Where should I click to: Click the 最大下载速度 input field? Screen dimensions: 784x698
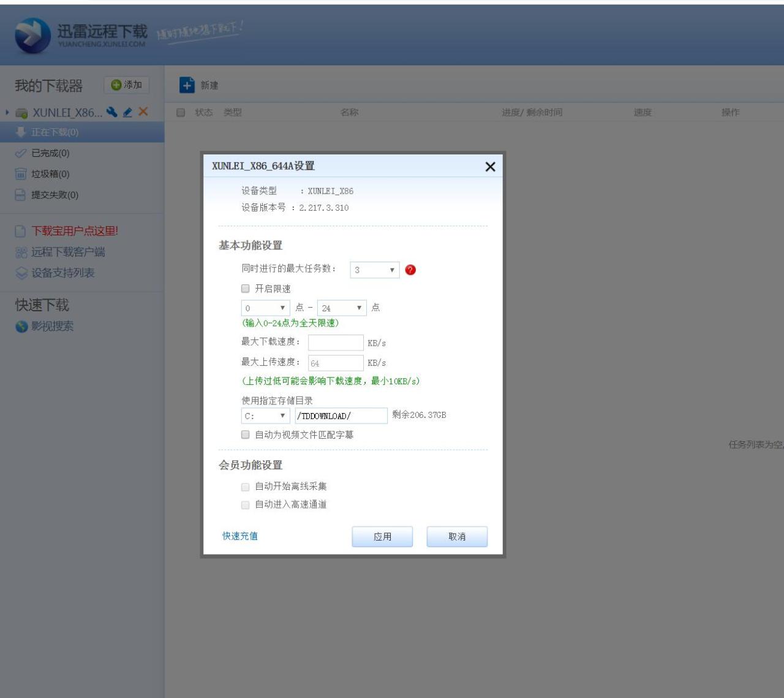(336, 343)
